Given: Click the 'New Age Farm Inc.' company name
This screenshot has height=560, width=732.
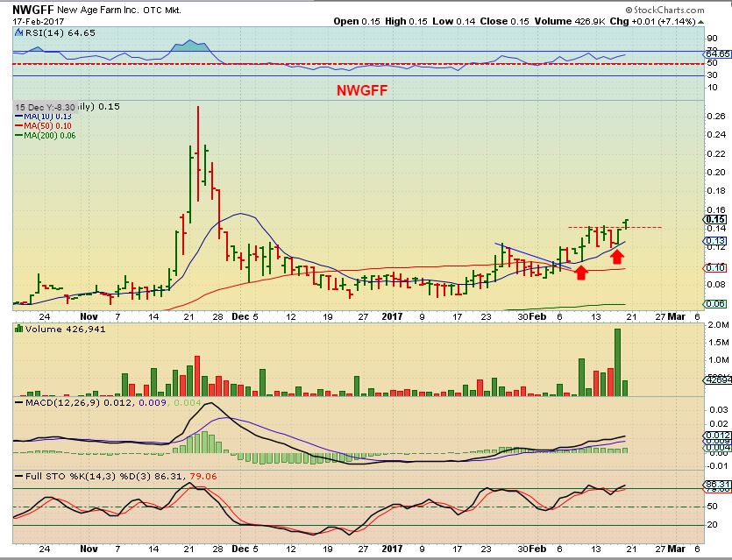Looking at the screenshot, I should click(x=98, y=10).
